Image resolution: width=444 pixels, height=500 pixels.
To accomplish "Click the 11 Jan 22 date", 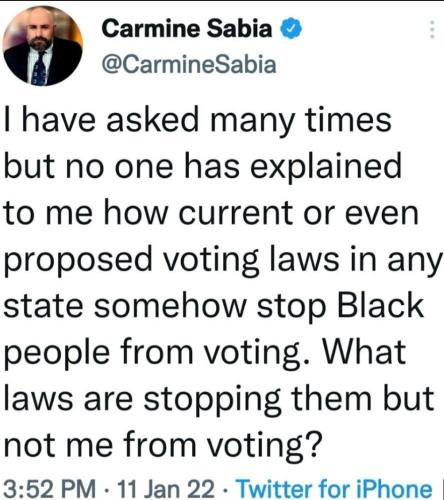I will (x=166, y=488).
